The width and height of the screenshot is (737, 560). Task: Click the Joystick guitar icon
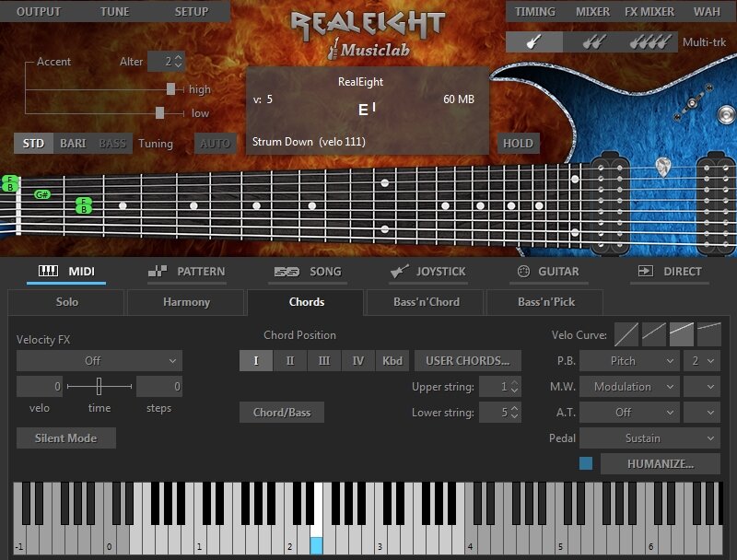(399, 271)
